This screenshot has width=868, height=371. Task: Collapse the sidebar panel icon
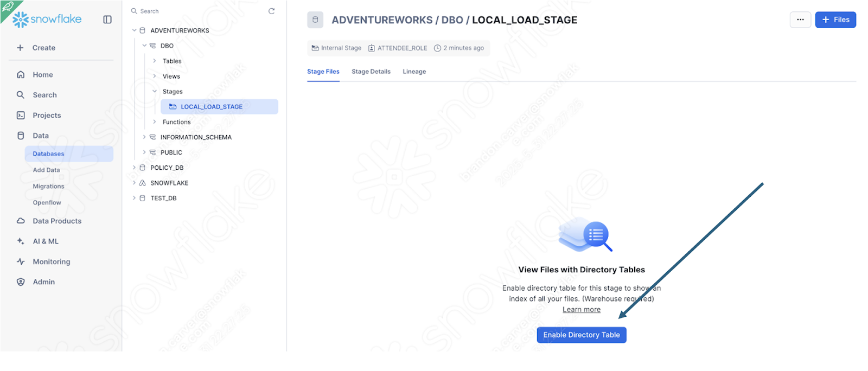coord(107,20)
